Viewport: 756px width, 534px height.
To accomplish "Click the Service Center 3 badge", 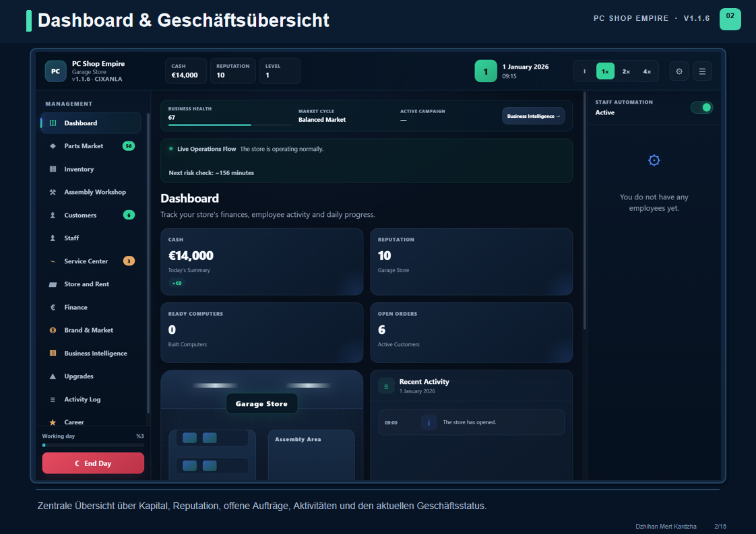I will coord(129,261).
